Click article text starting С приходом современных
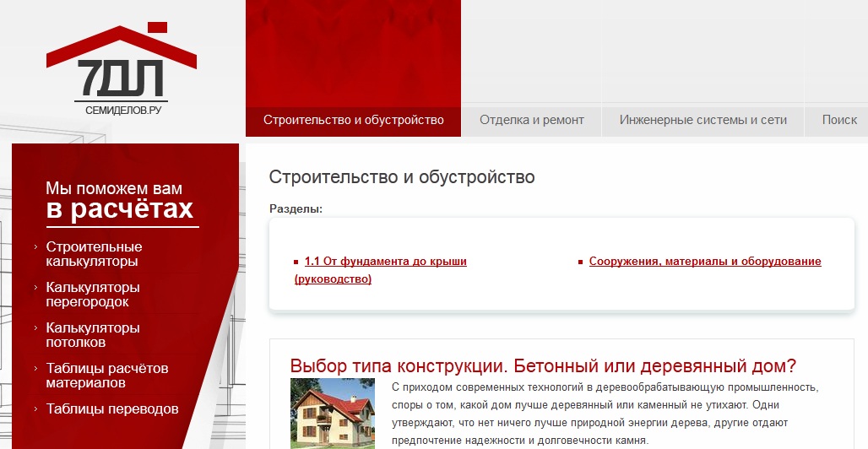 (x=605, y=414)
